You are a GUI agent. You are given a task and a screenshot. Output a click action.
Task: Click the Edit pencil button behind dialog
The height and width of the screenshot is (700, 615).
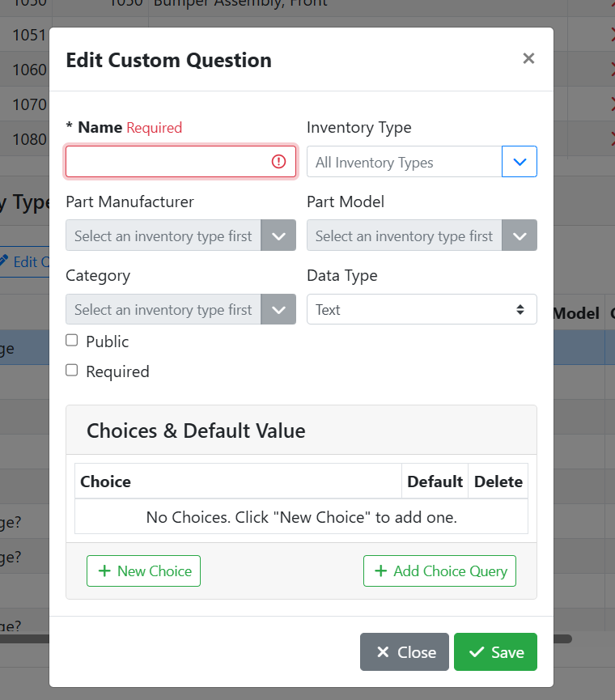(24, 261)
